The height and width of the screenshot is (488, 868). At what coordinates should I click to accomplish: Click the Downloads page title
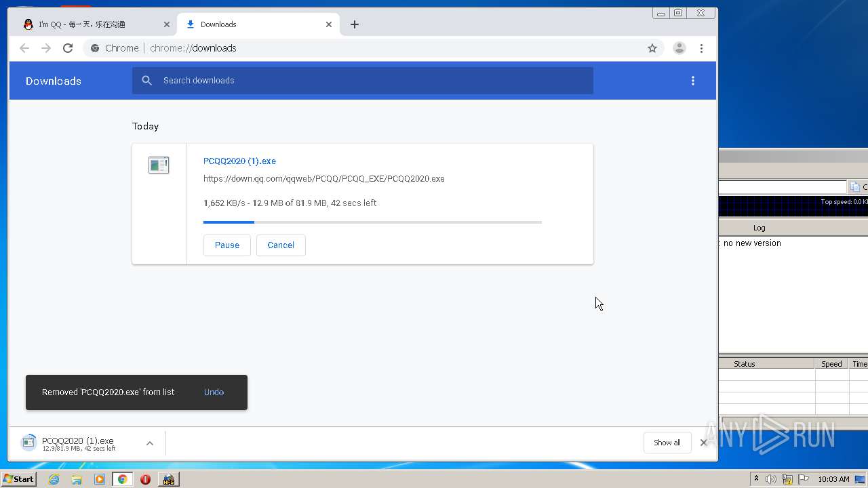coord(54,81)
